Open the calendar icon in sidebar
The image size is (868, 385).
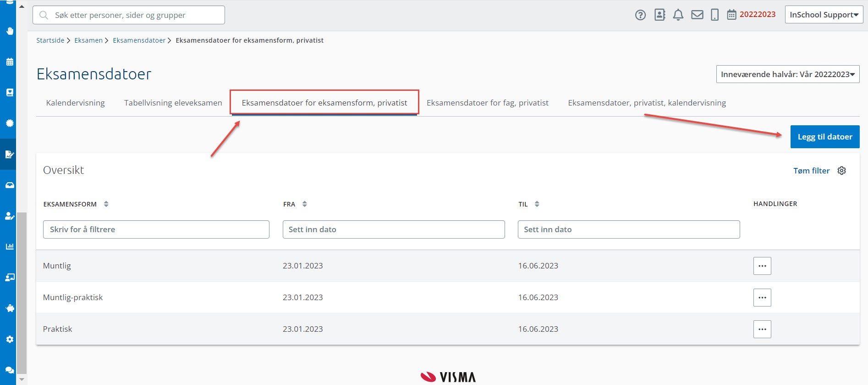pos(10,61)
